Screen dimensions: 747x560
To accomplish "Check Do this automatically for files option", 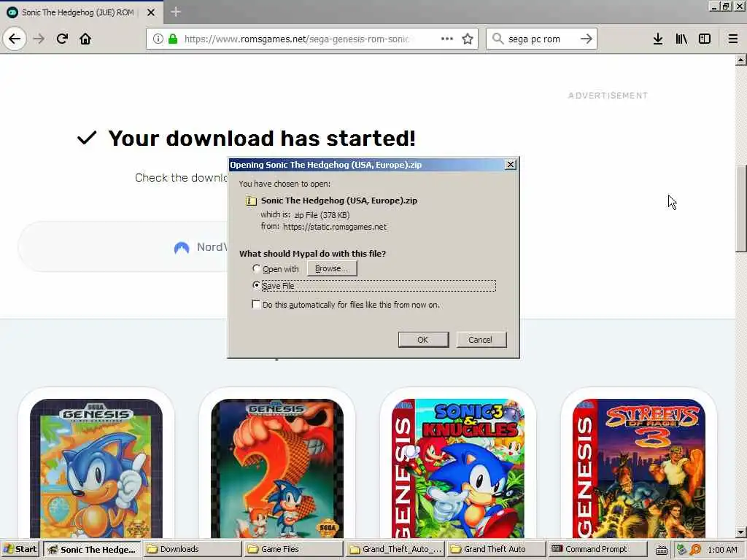I will tap(256, 304).
